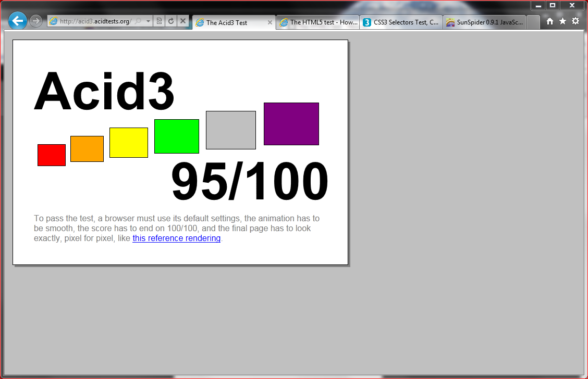588x379 pixels.
Task: Click the purple box
Action: [291, 124]
